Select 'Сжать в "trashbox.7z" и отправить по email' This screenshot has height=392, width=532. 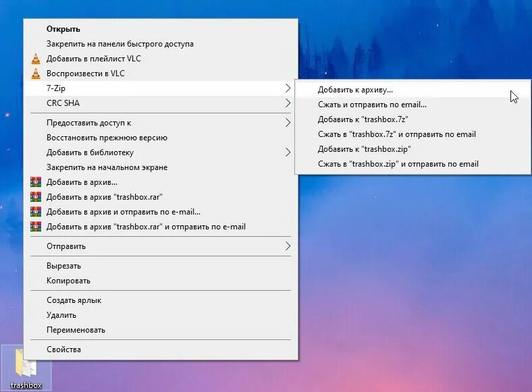[413, 134]
